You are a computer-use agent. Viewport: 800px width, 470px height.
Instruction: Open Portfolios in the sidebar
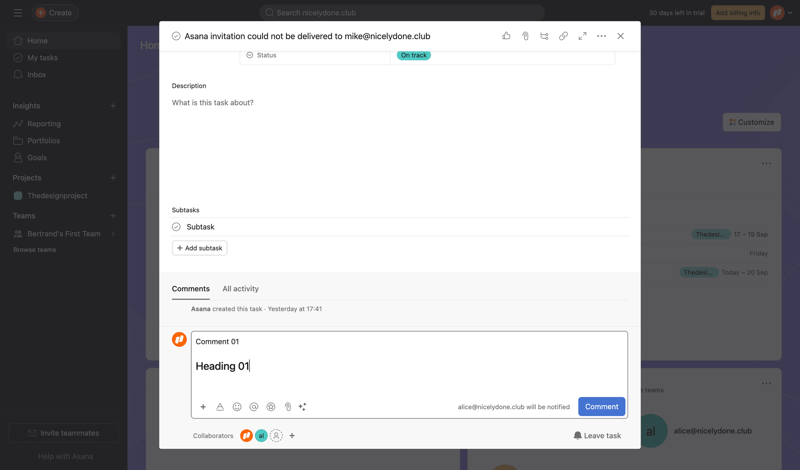[x=63, y=140]
